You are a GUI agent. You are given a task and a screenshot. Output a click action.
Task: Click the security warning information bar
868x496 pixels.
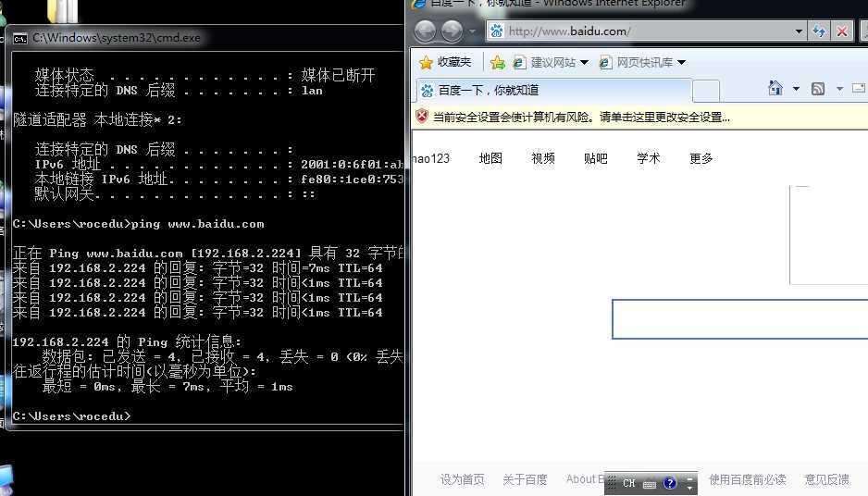(x=639, y=117)
